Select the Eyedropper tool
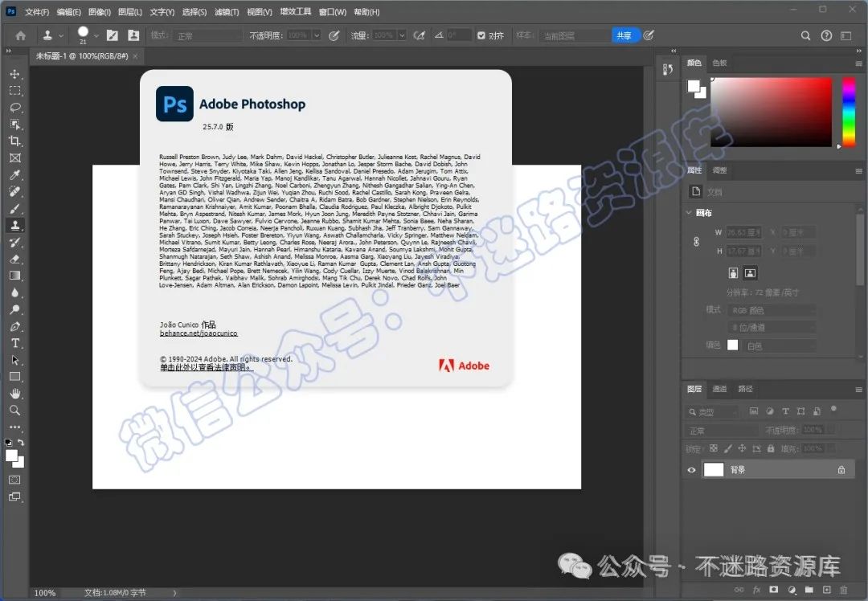Viewport: 868px width, 601px height. pyautogui.click(x=15, y=175)
